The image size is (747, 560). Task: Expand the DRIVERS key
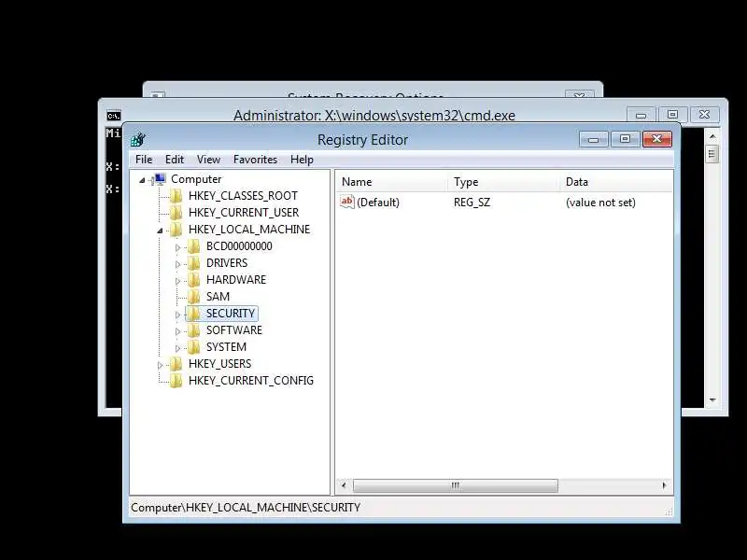(x=177, y=264)
